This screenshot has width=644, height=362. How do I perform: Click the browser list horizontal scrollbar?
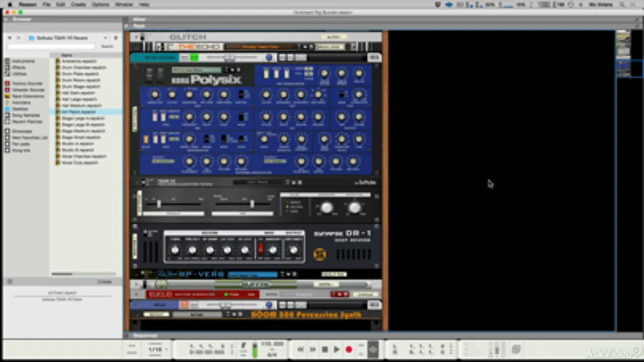[x=62, y=274]
